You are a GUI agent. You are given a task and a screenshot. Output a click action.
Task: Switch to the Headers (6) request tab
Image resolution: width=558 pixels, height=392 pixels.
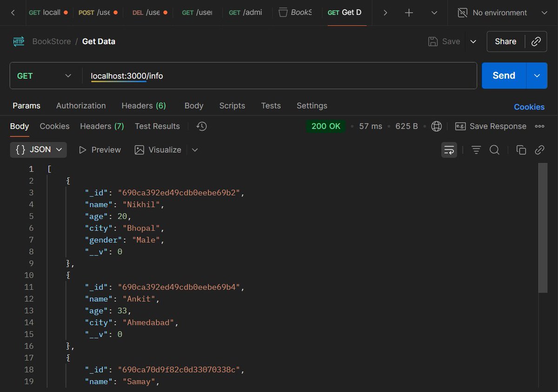pyautogui.click(x=144, y=106)
